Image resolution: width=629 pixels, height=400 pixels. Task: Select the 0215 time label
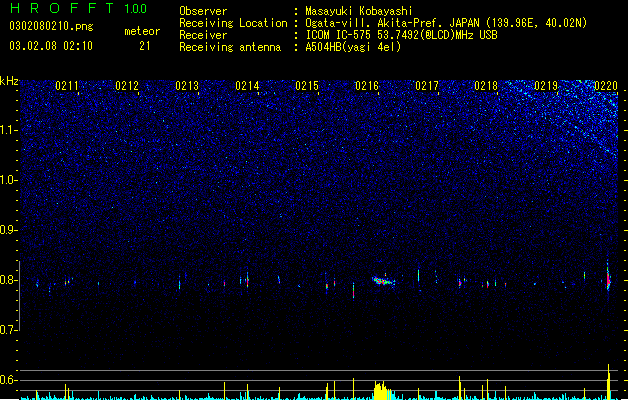coord(307,86)
